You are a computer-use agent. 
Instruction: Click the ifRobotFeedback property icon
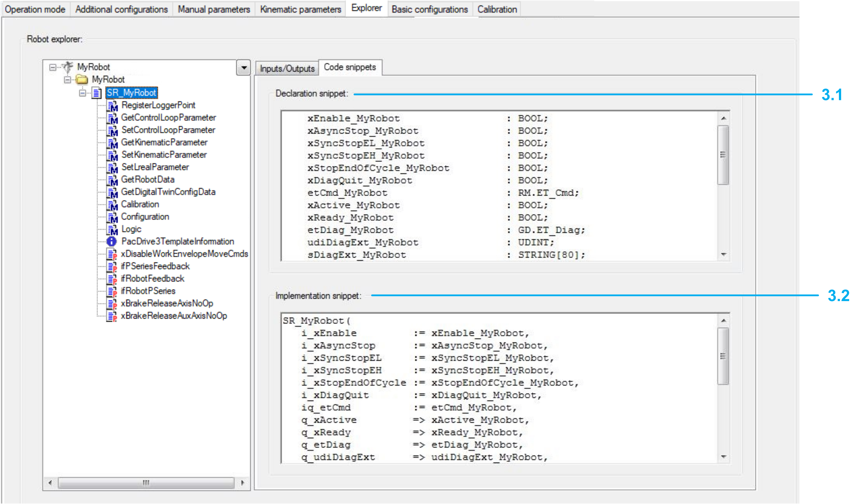pos(112,279)
